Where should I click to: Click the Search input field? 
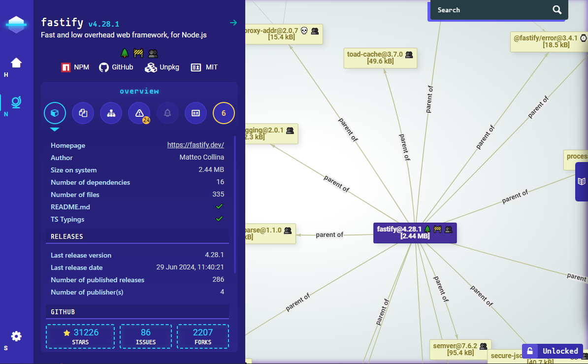tap(491, 10)
